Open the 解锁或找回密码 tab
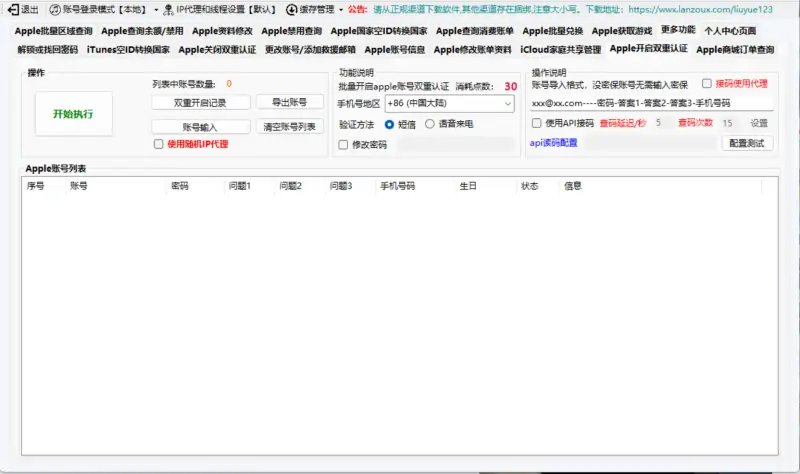This screenshot has width=800, height=474. point(48,49)
